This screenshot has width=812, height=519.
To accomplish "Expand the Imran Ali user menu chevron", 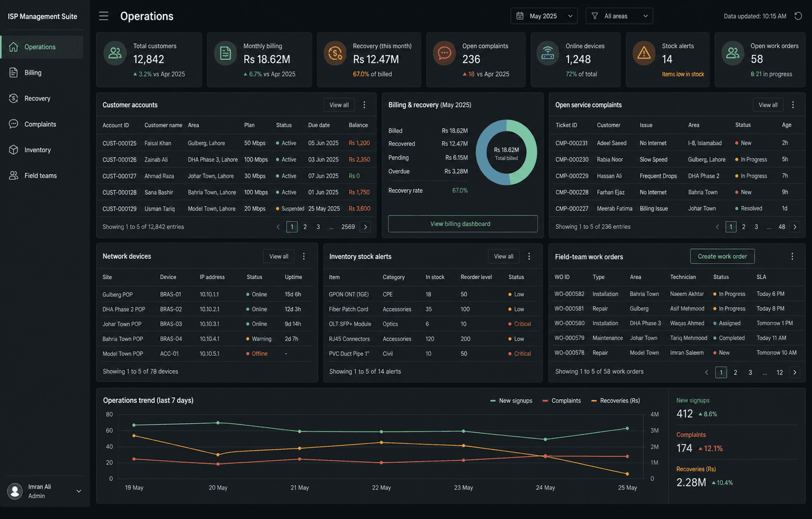I will (79, 491).
